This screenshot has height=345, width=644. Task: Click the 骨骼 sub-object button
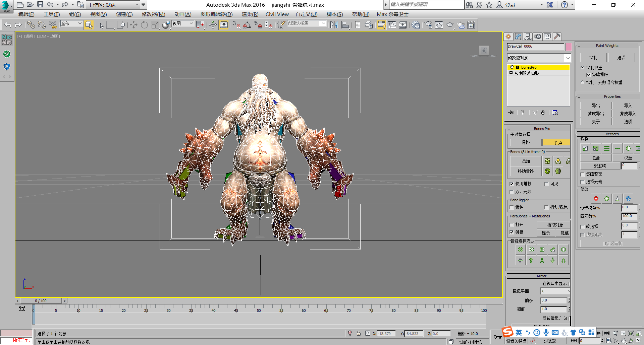click(526, 142)
